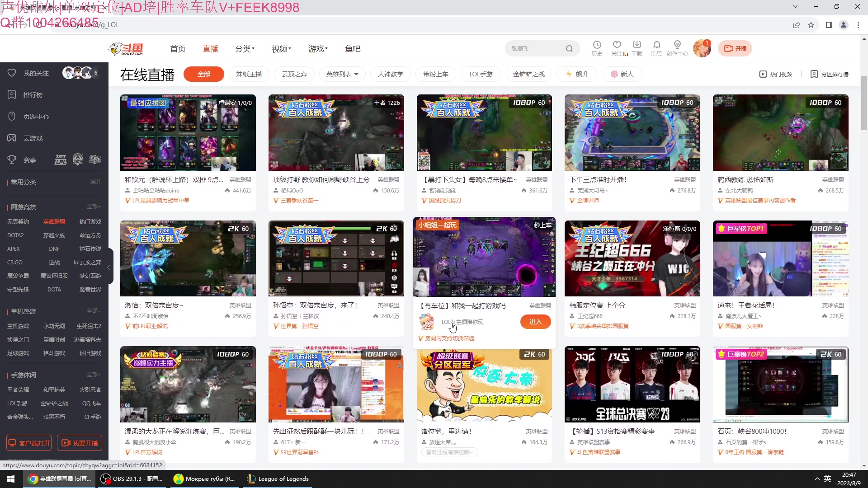The image size is (868, 488).
Task: Open 排行榜 item in sidebar
Action: point(33,95)
